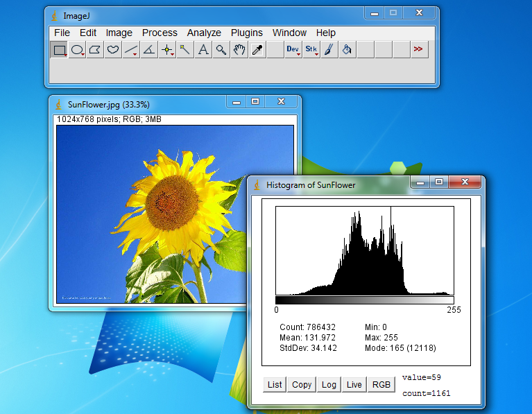
Task: Click the Copy button in Histogram window
Action: (302, 384)
